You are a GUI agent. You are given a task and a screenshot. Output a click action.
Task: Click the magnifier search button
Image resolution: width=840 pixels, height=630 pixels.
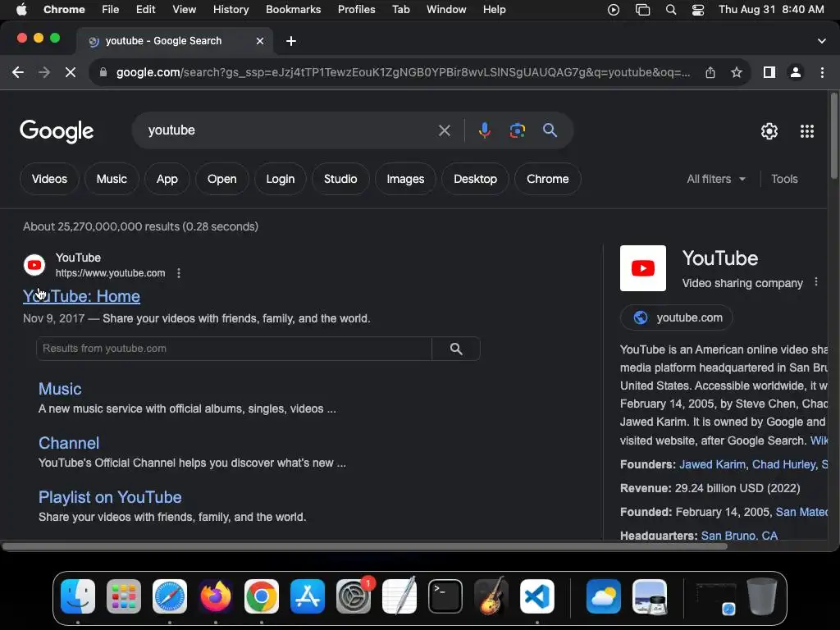coord(550,130)
